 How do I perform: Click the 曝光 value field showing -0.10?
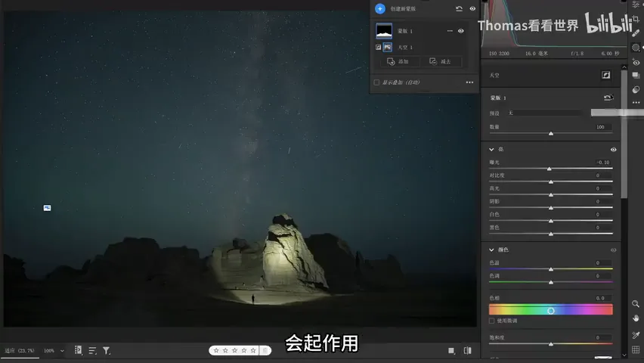point(602,163)
